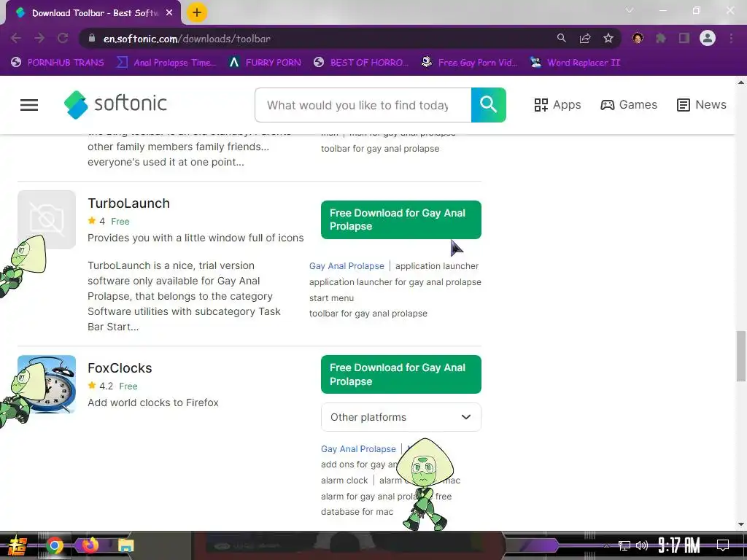
Task: Click FoxClocks' green Free Download button
Action: [x=401, y=374]
